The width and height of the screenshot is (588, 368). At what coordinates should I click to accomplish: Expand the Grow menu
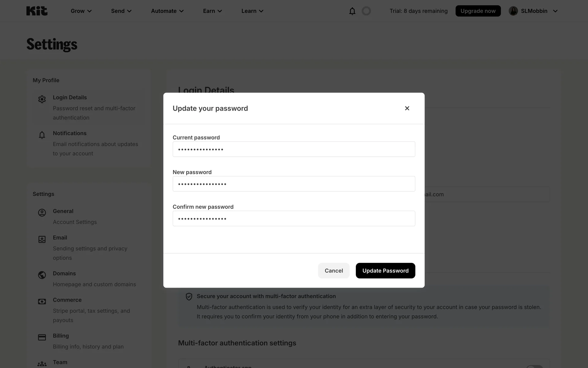point(81,11)
